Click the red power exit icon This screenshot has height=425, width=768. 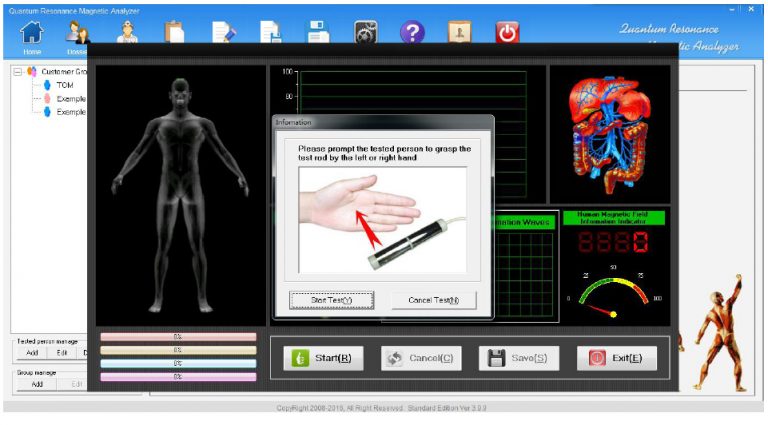coord(508,33)
